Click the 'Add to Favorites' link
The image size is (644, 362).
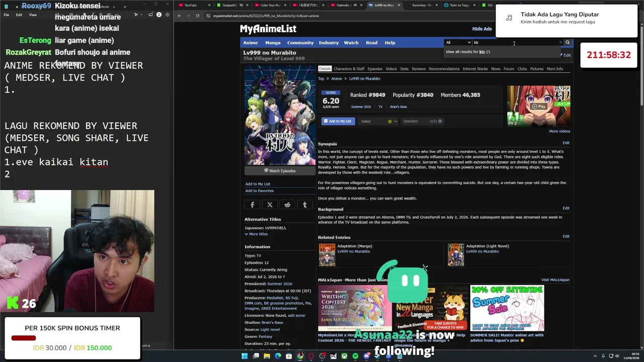click(260, 191)
